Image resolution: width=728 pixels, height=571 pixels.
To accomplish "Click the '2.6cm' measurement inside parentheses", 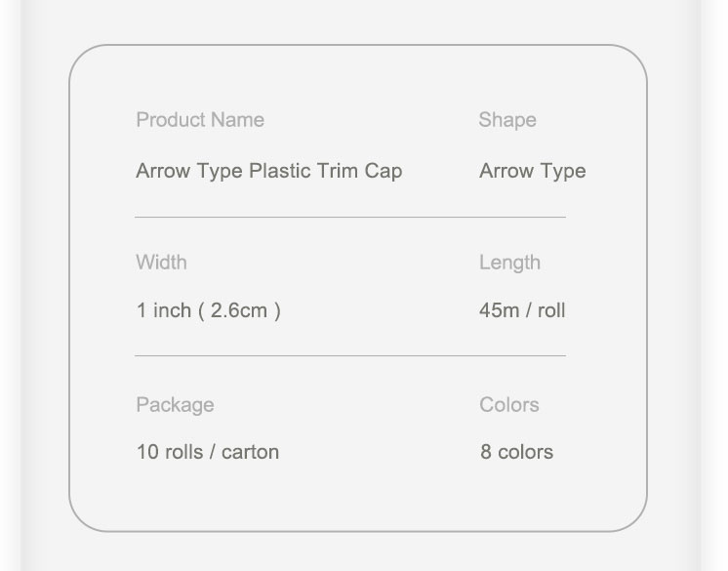I will coord(239,311).
